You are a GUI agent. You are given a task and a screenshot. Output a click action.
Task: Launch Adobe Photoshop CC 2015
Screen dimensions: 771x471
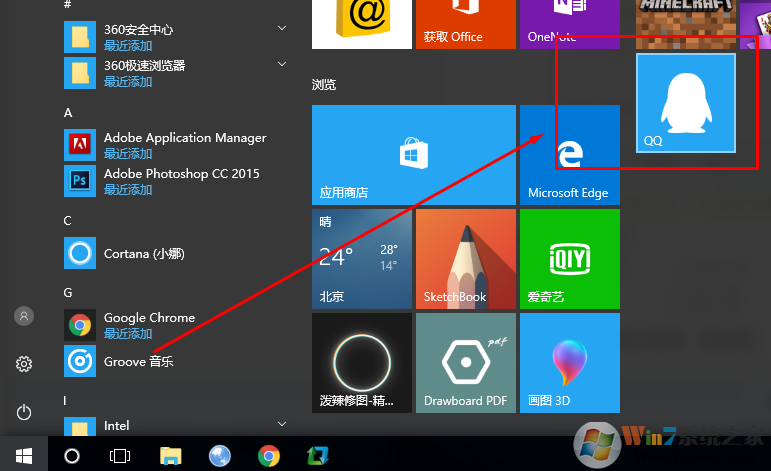pyautogui.click(x=176, y=181)
